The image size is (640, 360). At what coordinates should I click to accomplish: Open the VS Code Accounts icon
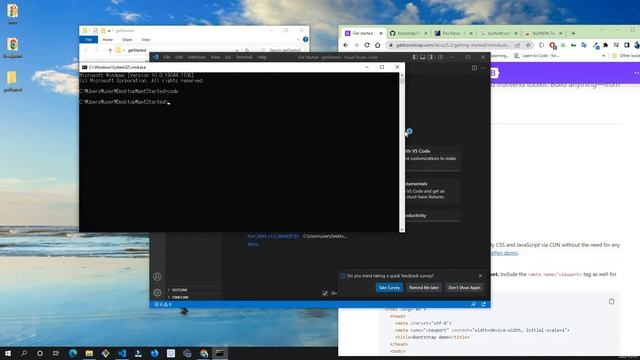[157, 277]
